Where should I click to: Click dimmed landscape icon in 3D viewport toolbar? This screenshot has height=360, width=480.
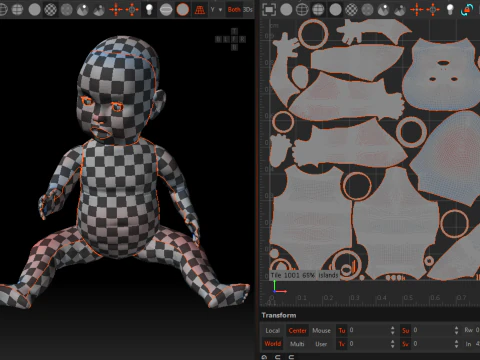[x=99, y=10]
